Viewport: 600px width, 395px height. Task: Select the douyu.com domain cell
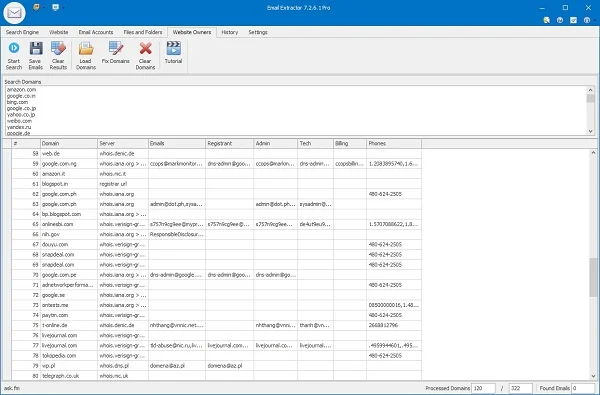pyautogui.click(x=69, y=245)
